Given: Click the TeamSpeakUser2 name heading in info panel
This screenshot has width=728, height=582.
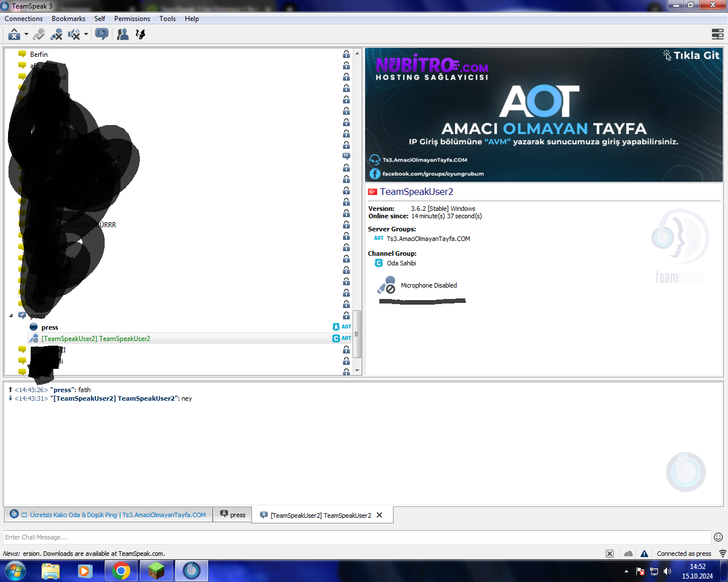Looking at the screenshot, I should [416, 192].
